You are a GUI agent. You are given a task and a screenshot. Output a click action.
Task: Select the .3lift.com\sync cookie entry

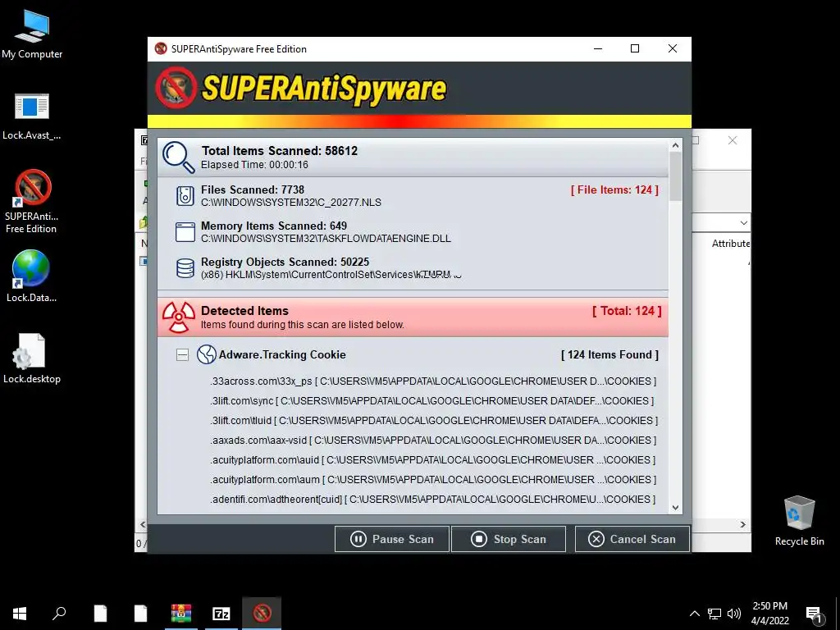click(432, 400)
